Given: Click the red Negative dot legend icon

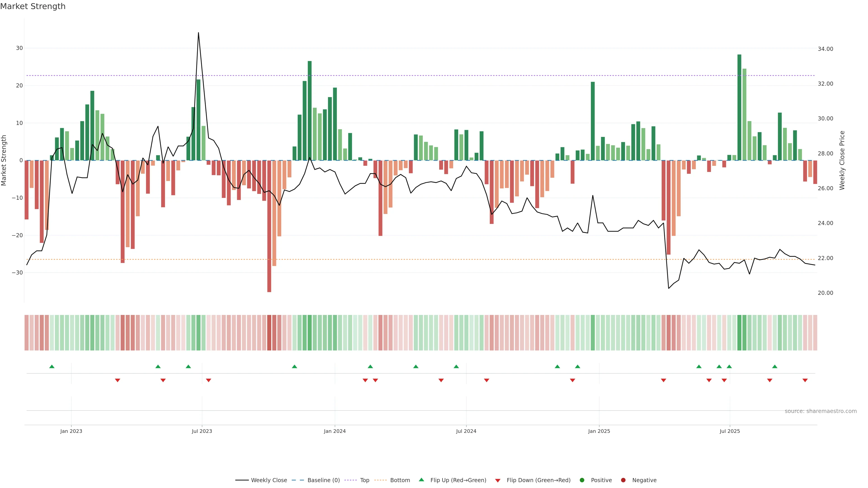Looking at the screenshot, I should coord(623,480).
